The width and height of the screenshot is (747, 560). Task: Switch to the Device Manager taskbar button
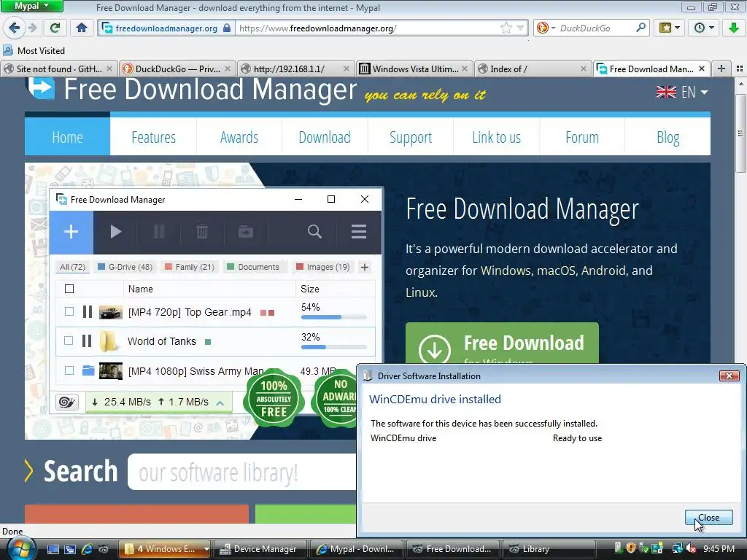tap(260, 549)
